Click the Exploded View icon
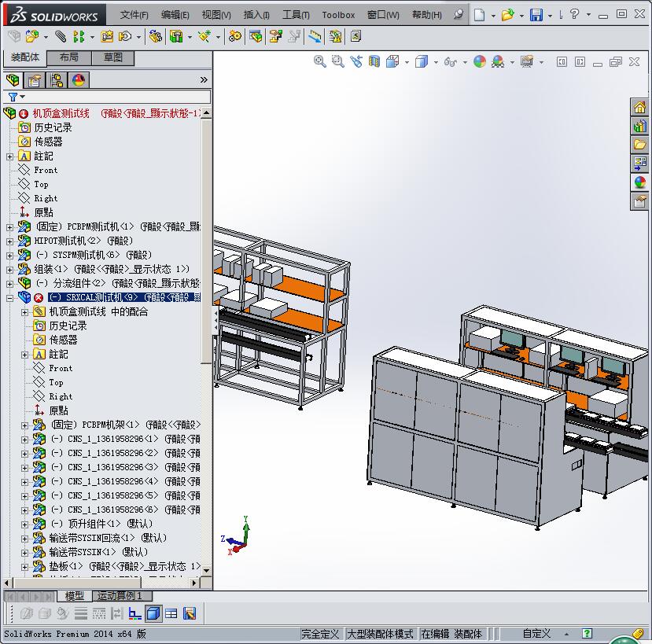The height and width of the screenshot is (644, 652). 275,37
